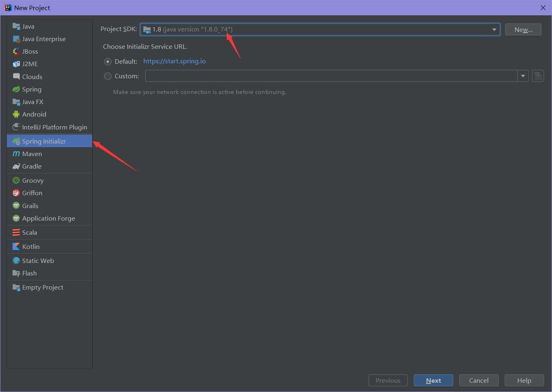Select Java project type
The height and width of the screenshot is (392, 552).
(28, 26)
